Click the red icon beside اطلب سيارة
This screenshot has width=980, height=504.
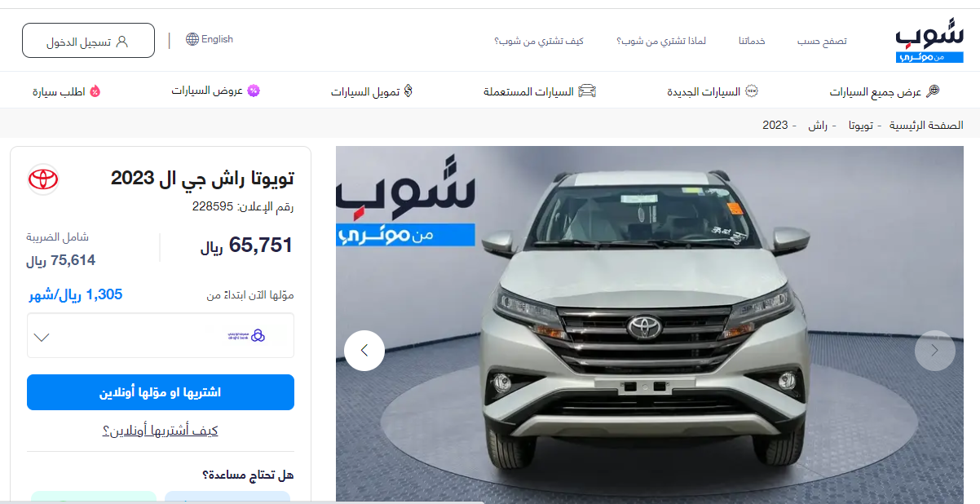pos(95,91)
